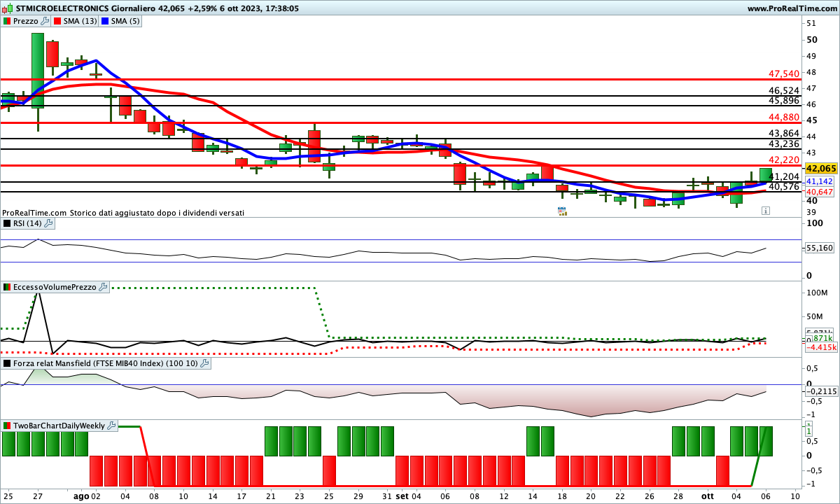Click the Forza relat Mansfield panel label
Image resolution: width=840 pixels, height=504 pixels.
(106, 363)
